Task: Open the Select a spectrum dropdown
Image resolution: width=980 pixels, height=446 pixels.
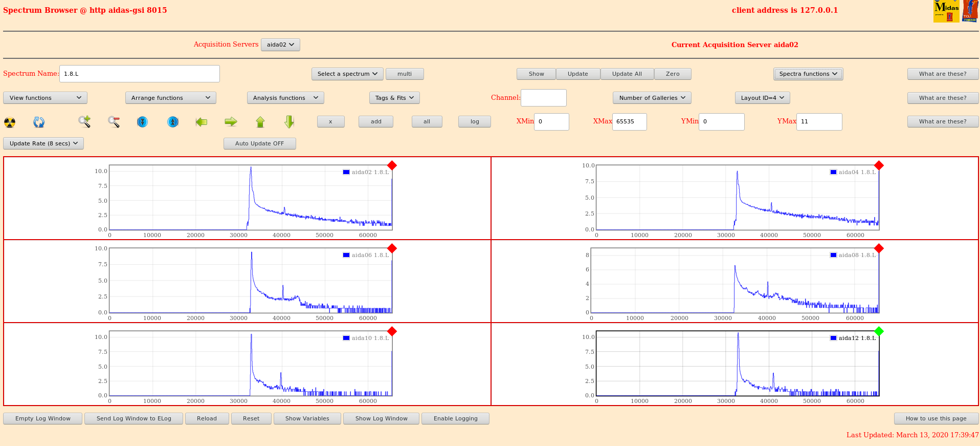Action: 347,74
